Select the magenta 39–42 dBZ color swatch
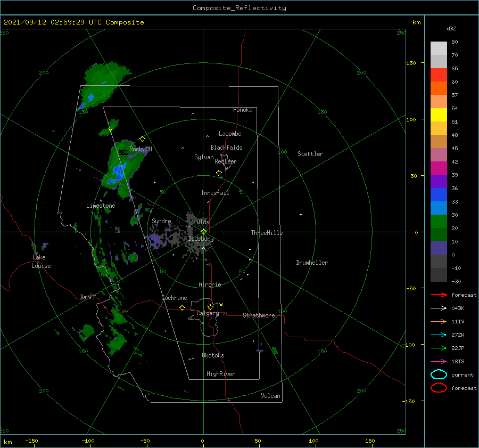 439,168
